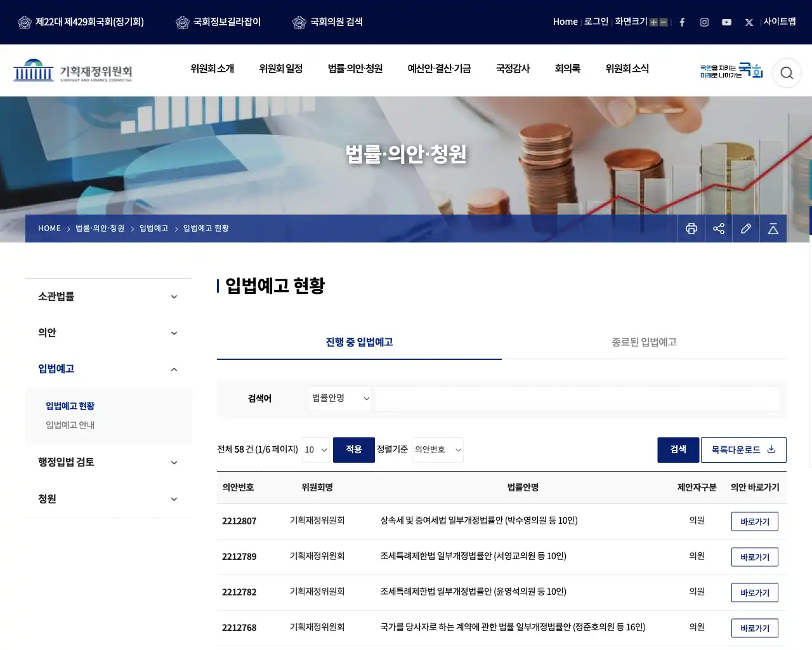Increase screen size with plus icon
The image size is (812, 650).
[x=653, y=22]
